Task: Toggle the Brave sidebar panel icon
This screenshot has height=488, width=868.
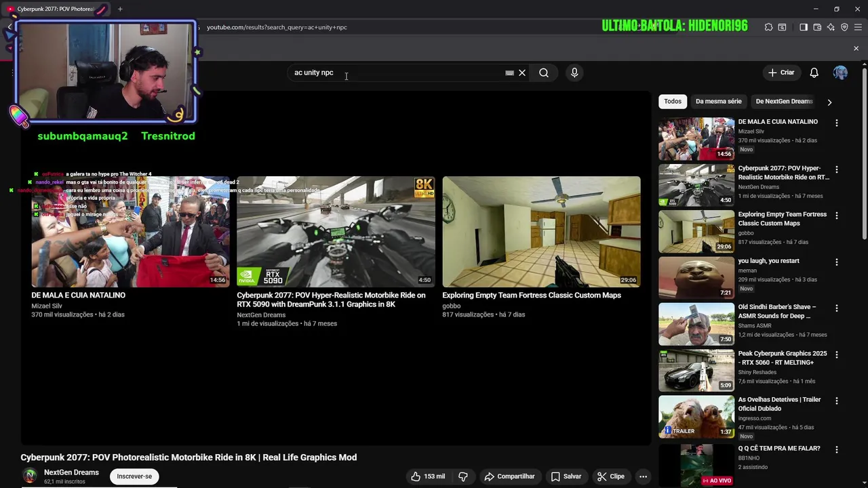Action: tap(804, 27)
